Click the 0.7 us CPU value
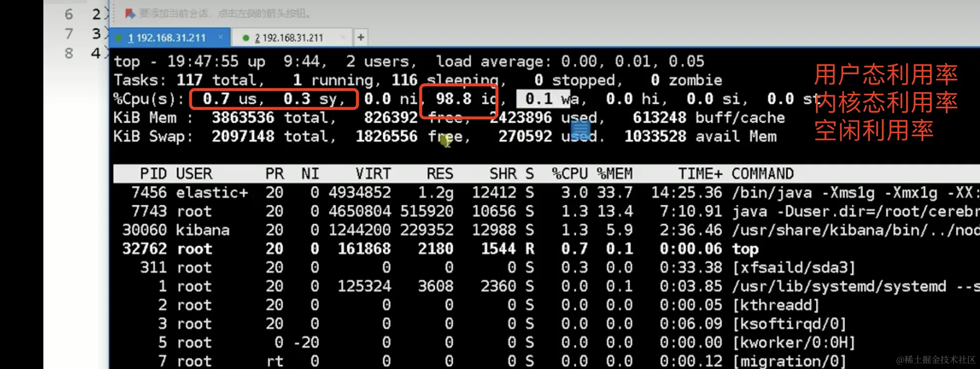Viewport: 980px width, 369px height. pos(229,99)
